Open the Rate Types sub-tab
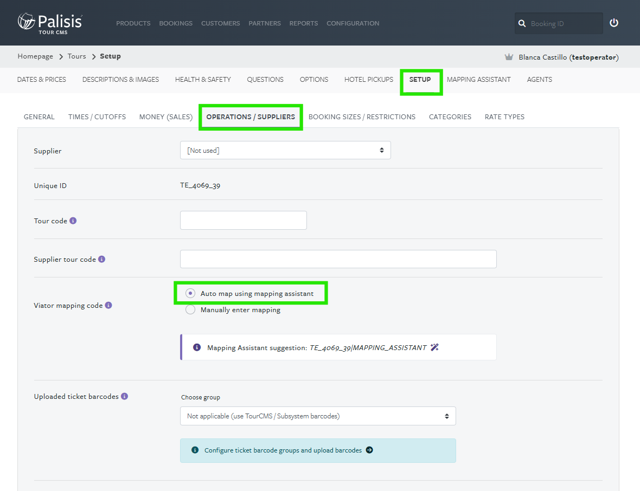 [504, 117]
